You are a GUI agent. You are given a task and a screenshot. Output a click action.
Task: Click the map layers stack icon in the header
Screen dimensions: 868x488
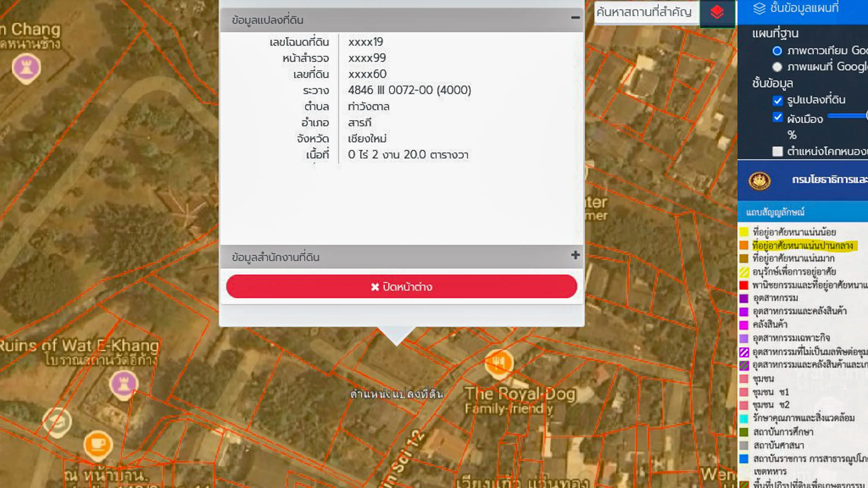[759, 8]
